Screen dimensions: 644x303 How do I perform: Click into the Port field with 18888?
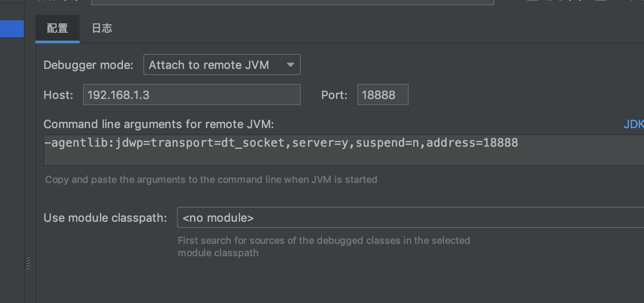tap(383, 95)
